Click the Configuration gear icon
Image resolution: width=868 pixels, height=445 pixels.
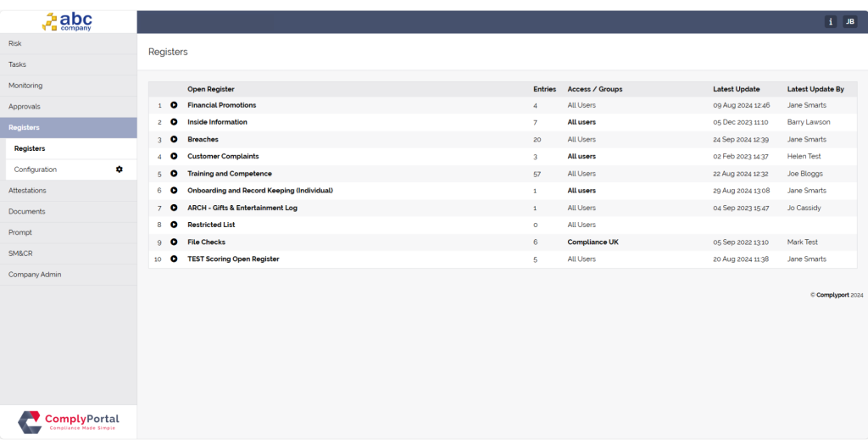click(x=120, y=170)
